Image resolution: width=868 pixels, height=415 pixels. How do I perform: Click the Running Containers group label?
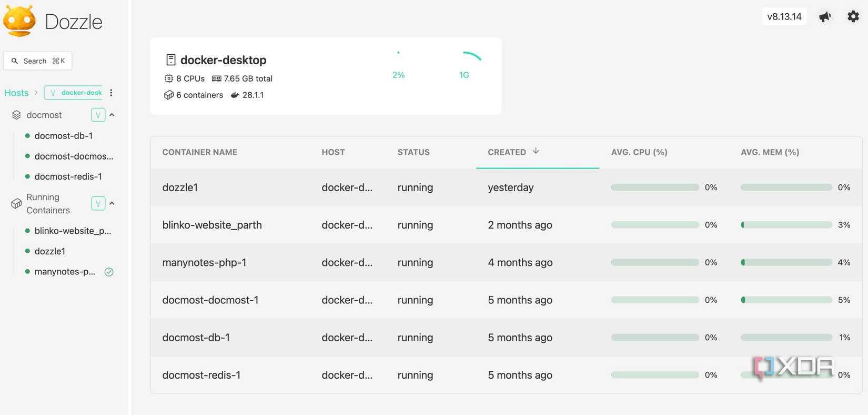pos(48,203)
